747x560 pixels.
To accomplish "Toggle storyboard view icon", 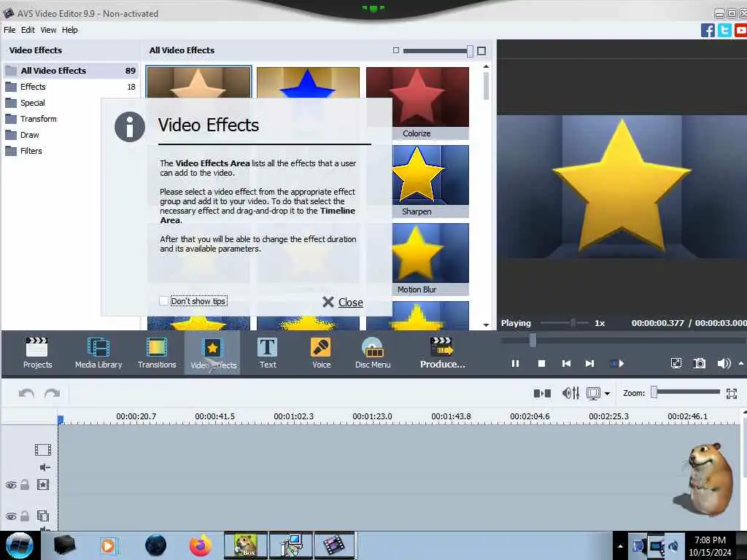I will 593,393.
